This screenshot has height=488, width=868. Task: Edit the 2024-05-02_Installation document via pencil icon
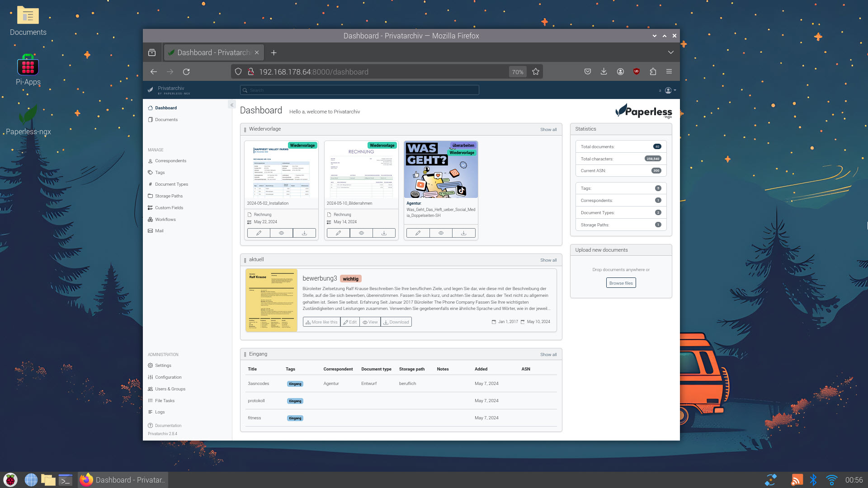(258, 233)
